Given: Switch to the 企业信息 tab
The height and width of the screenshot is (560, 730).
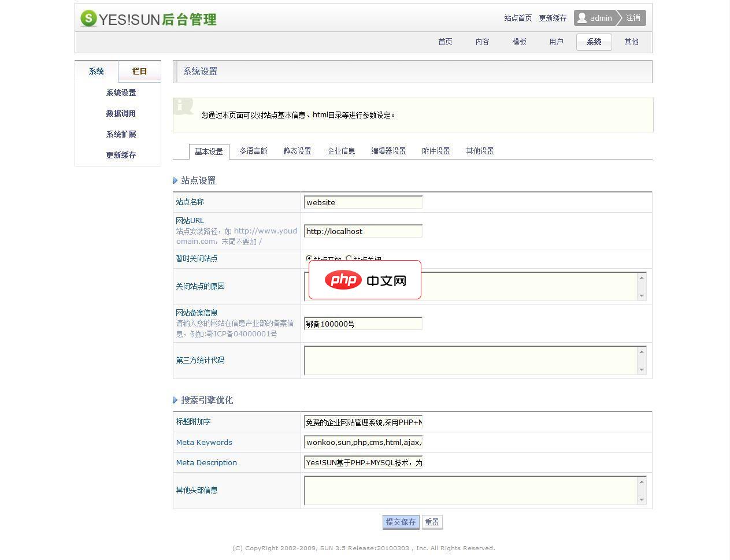Looking at the screenshot, I should click(x=341, y=151).
